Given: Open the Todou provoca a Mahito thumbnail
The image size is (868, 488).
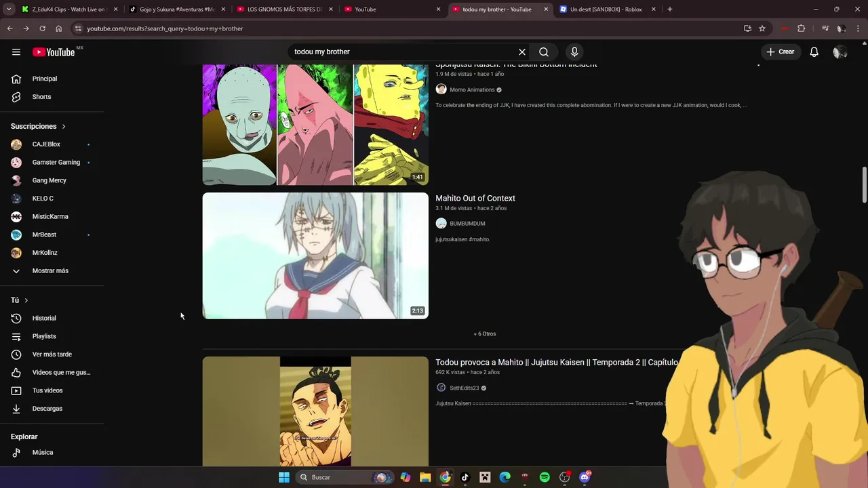Looking at the screenshot, I should pyautogui.click(x=315, y=411).
